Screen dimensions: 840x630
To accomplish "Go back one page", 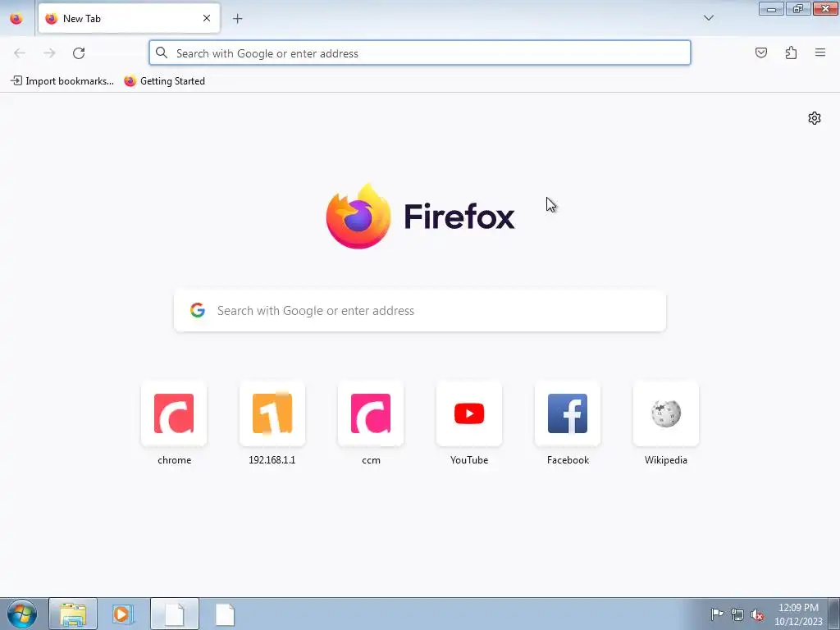I will [20, 53].
